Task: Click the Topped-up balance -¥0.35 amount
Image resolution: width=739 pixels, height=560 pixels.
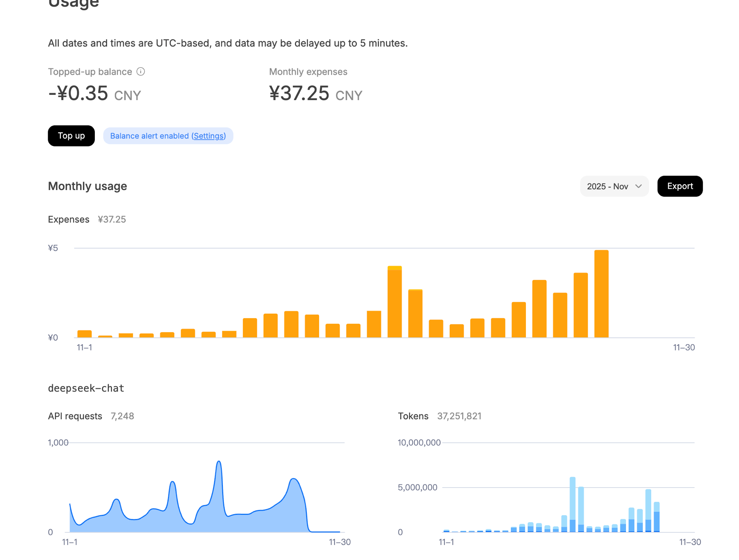Action: pos(78,93)
